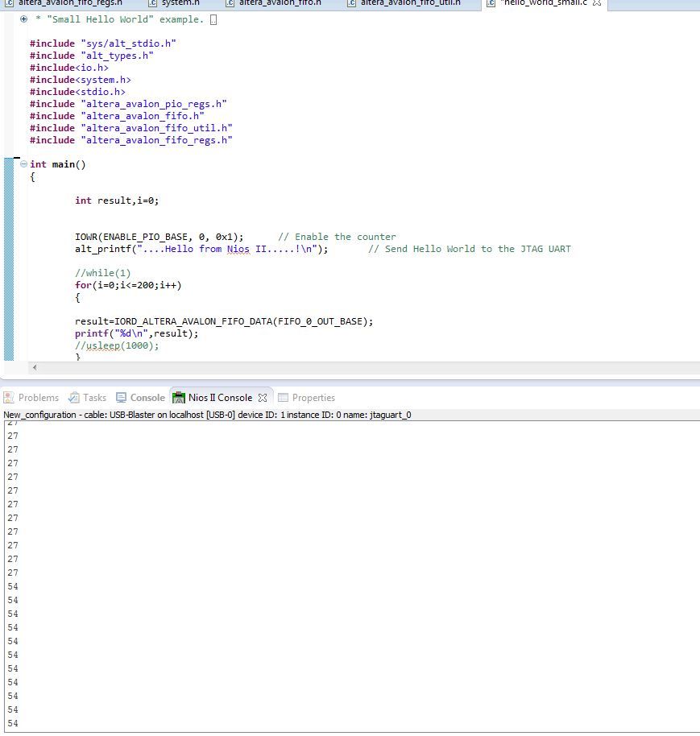
Task: Place cursor on the printf result line
Action: tap(137, 333)
